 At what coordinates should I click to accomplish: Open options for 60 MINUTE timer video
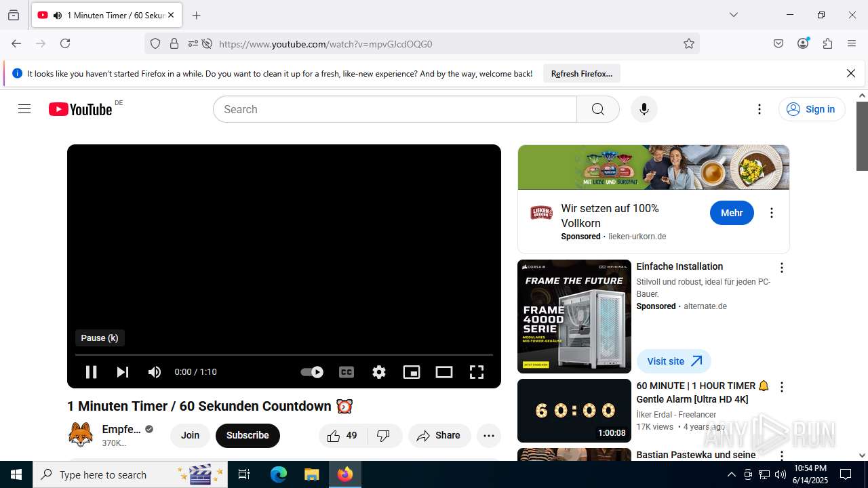[x=781, y=387]
